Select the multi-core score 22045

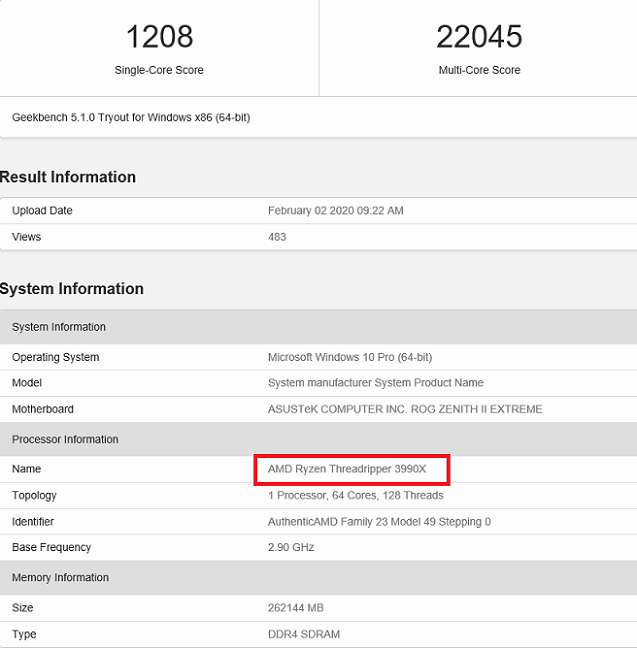pos(479,37)
